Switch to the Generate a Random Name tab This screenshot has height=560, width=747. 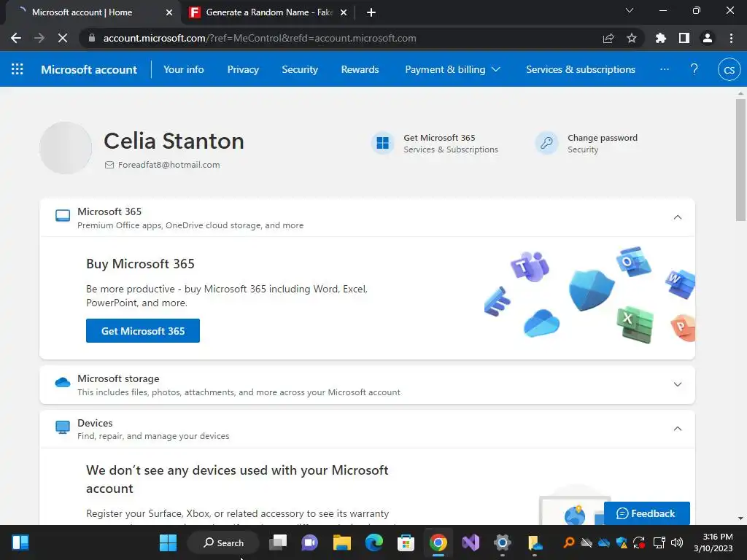(268, 12)
